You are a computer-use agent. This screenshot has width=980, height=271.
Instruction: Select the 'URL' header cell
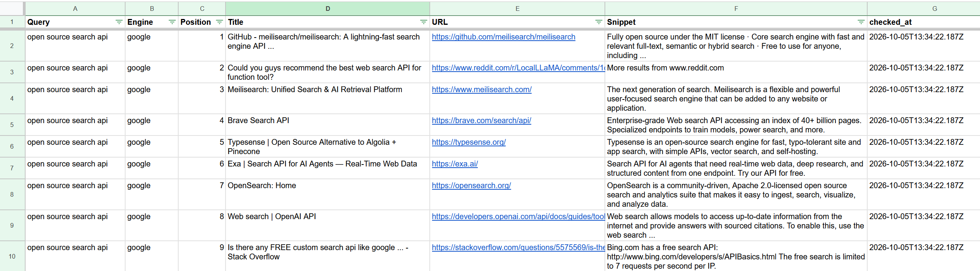(x=517, y=22)
